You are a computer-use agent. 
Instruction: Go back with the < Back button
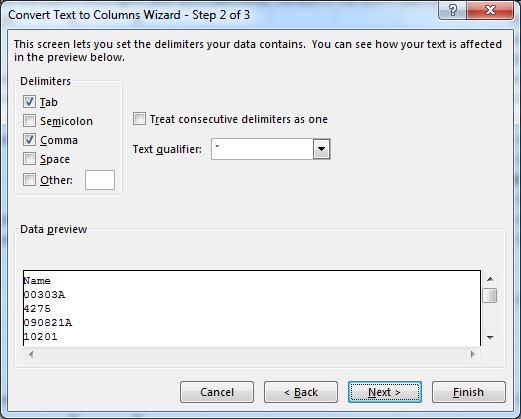(301, 392)
